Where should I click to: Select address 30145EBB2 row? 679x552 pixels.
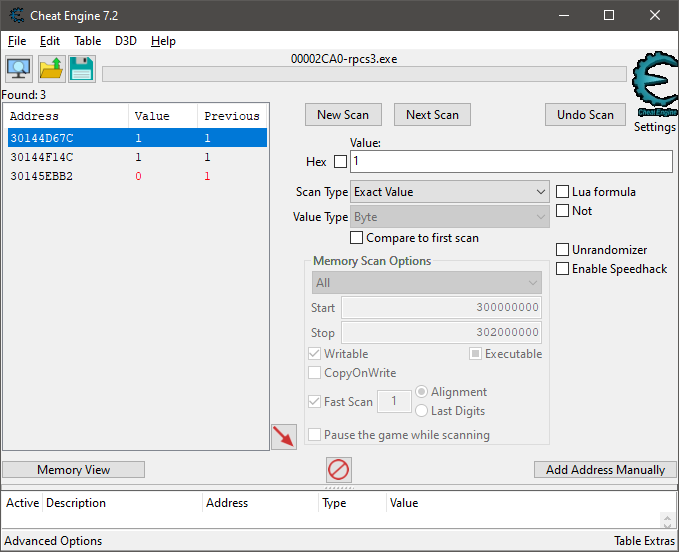pyautogui.click(x=137, y=176)
